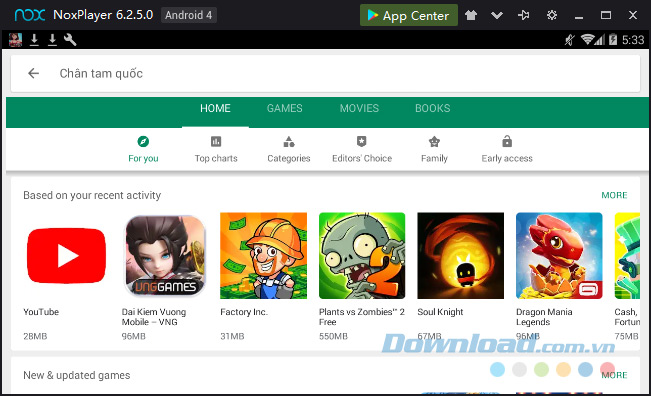651x396 pixels.
Task: Open the Top charts icon
Action: (216, 142)
